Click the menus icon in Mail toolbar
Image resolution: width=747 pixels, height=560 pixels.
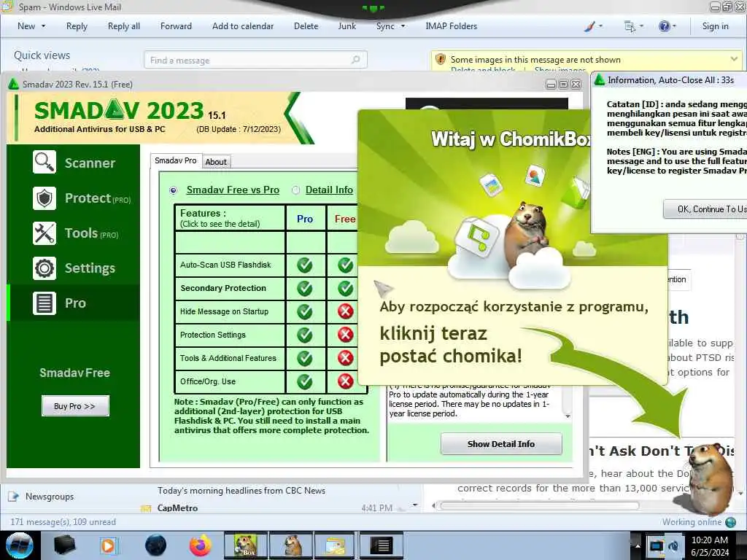pyautogui.click(x=630, y=27)
